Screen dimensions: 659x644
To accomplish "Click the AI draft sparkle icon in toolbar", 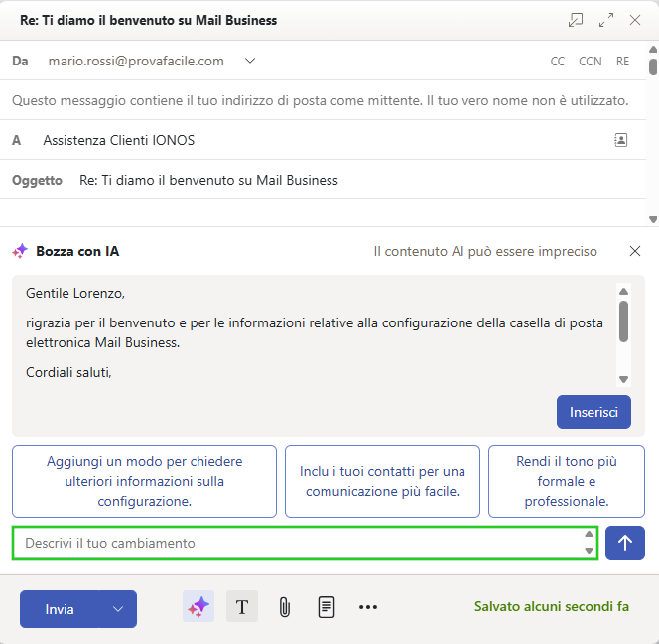I will [198, 607].
